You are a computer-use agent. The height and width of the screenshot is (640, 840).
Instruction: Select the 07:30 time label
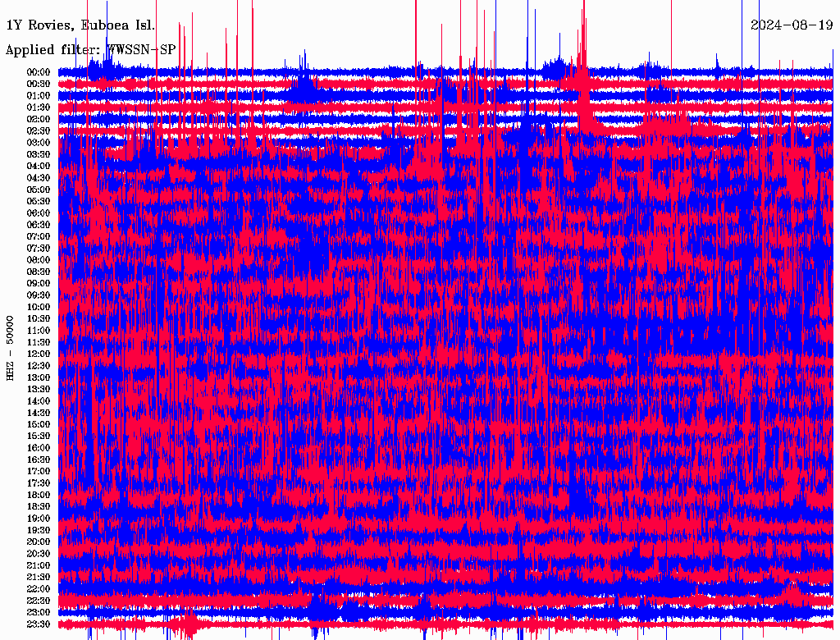[x=39, y=248]
